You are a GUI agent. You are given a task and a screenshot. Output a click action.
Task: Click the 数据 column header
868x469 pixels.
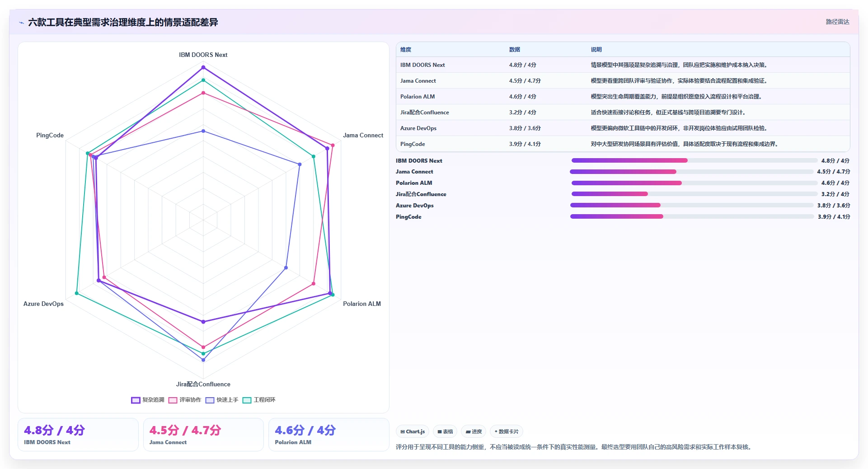[x=515, y=50]
